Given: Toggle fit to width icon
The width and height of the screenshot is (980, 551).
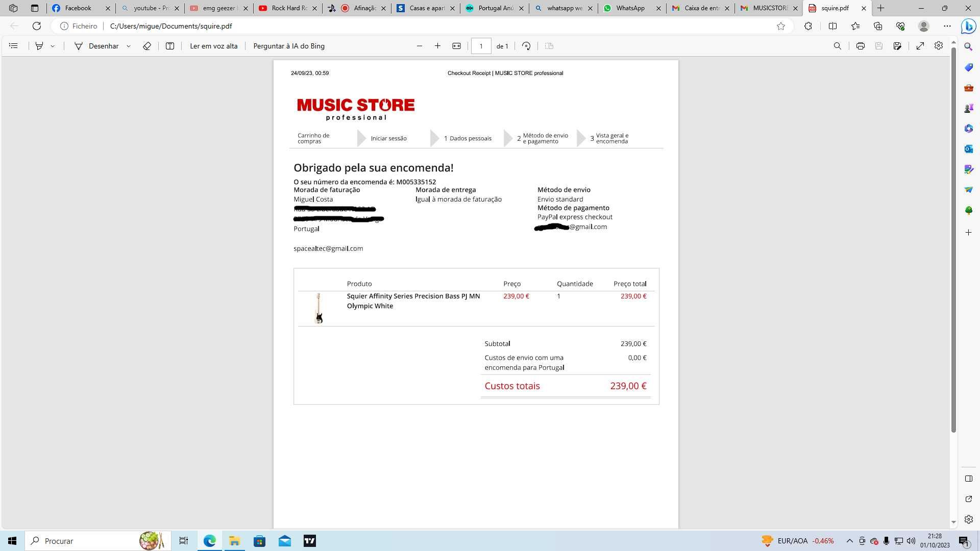Looking at the screenshot, I should 457,46.
